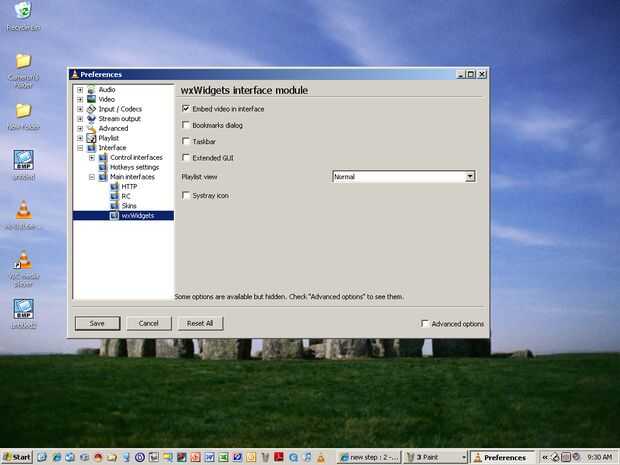620x465 pixels.
Task: Collapse the Main interfaces node
Action: coord(92,177)
